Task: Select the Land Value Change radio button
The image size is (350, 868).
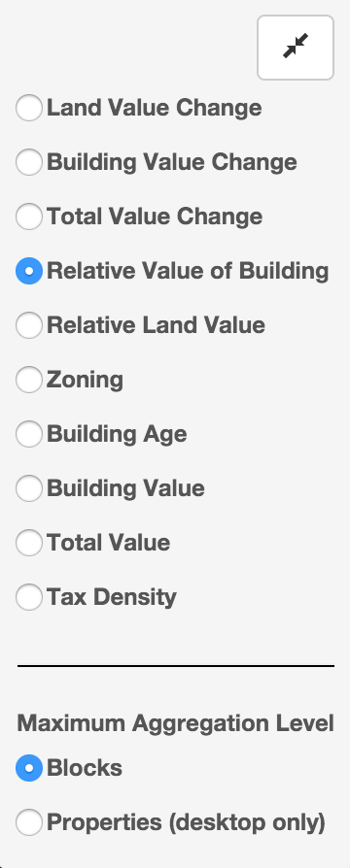Action: (29, 108)
